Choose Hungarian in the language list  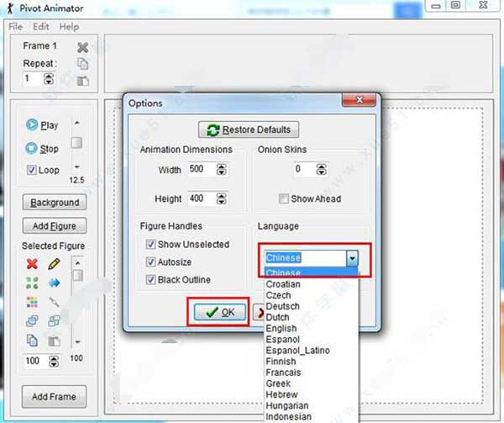(311, 405)
